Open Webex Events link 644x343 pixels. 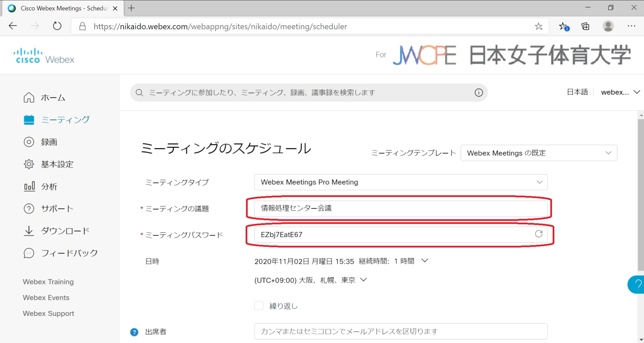46,298
